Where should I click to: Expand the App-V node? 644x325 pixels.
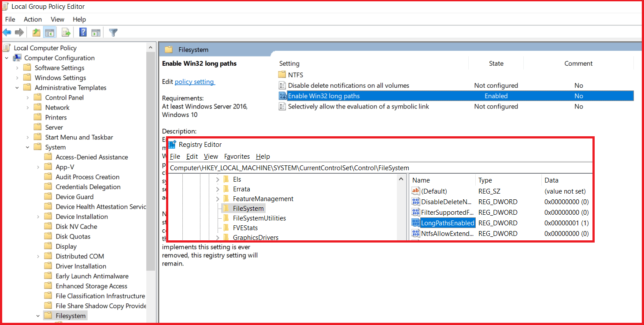(x=38, y=167)
